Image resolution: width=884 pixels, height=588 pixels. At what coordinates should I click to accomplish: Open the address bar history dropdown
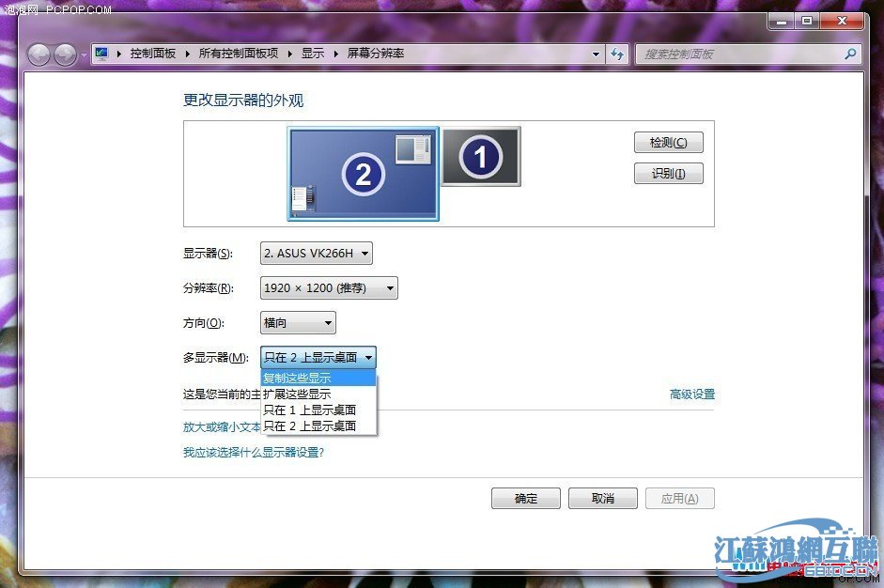[x=596, y=54]
